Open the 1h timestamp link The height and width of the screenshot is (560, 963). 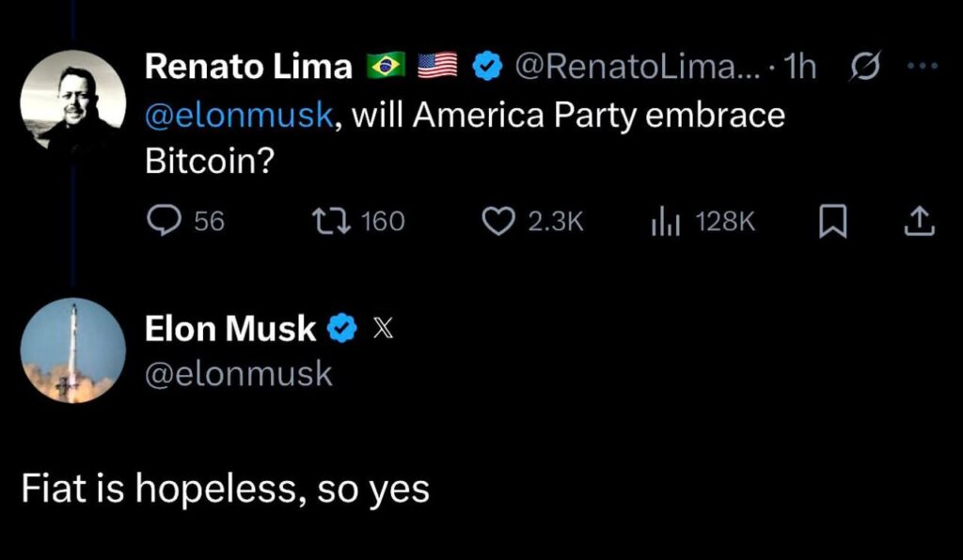799,66
